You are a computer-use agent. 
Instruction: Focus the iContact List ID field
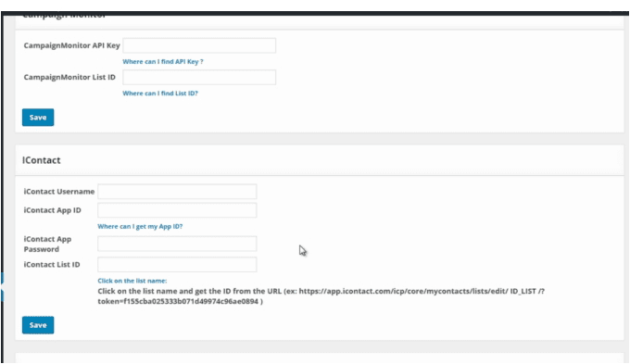pyautogui.click(x=177, y=264)
